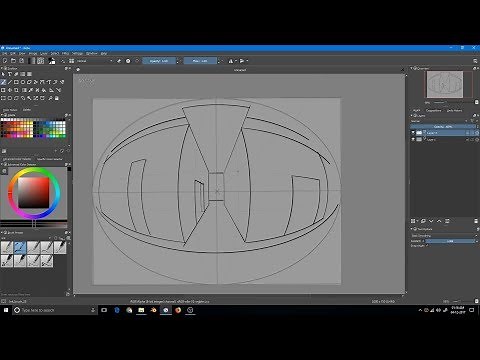Image resolution: width=480 pixels, height=360 pixels.
Task: Toggle the checkbox in Tool Options
Action: 427,246
